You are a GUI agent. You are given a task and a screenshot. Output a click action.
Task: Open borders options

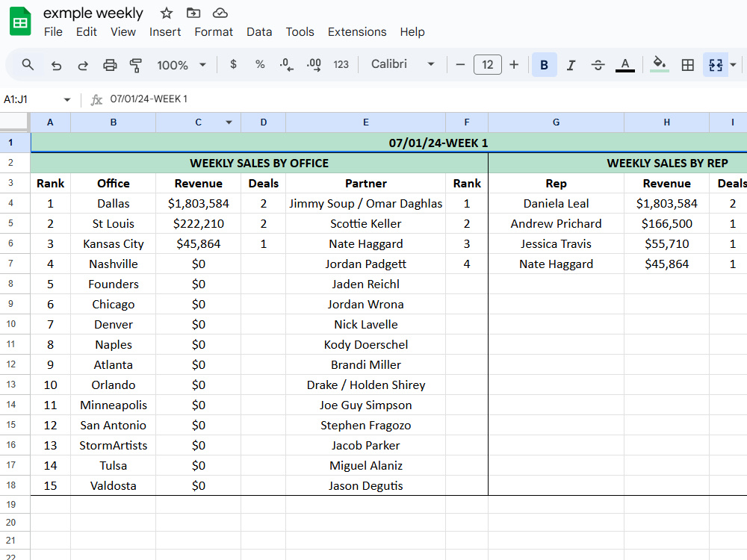(687, 65)
